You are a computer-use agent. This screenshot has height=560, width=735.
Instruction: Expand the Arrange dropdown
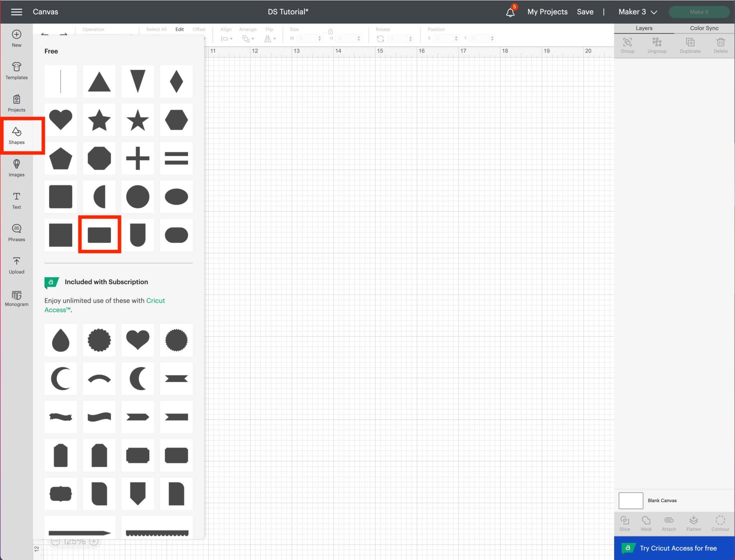[x=248, y=38]
